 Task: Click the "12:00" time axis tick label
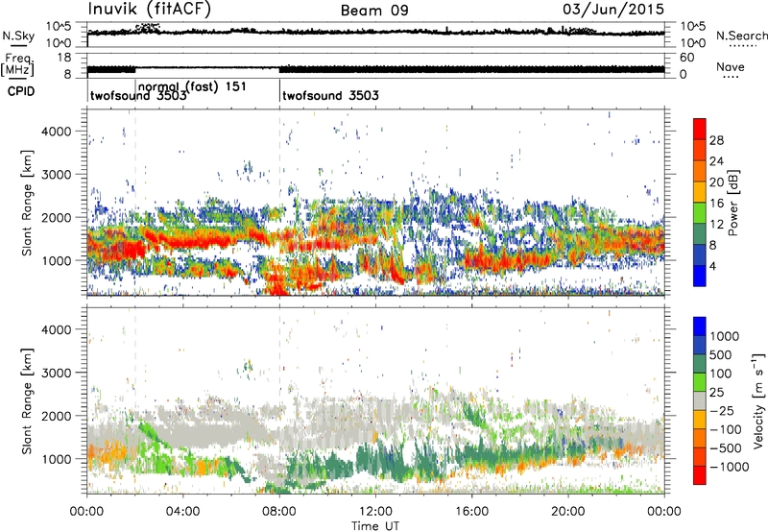click(375, 512)
